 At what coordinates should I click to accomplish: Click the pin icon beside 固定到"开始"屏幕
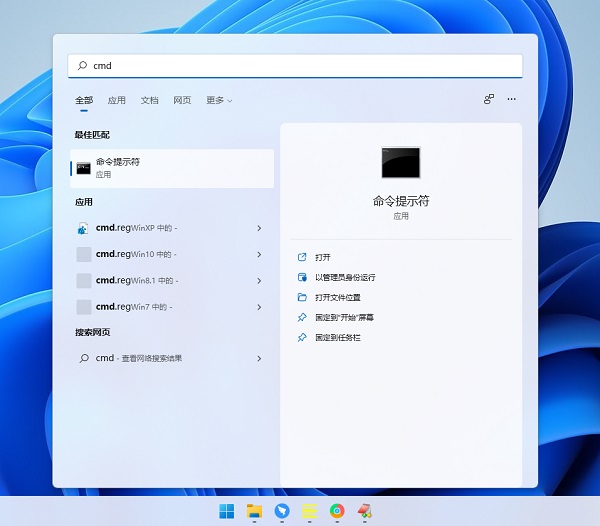point(302,317)
